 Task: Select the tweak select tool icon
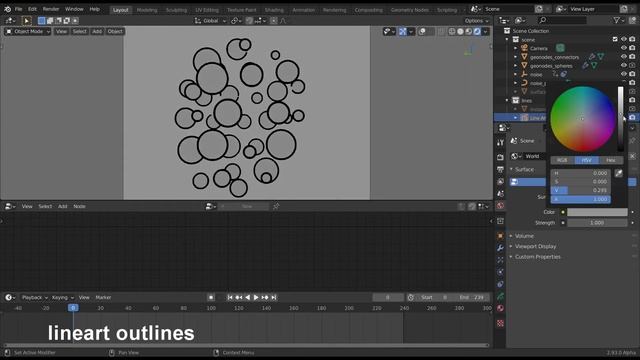pyautogui.click(x=26, y=20)
